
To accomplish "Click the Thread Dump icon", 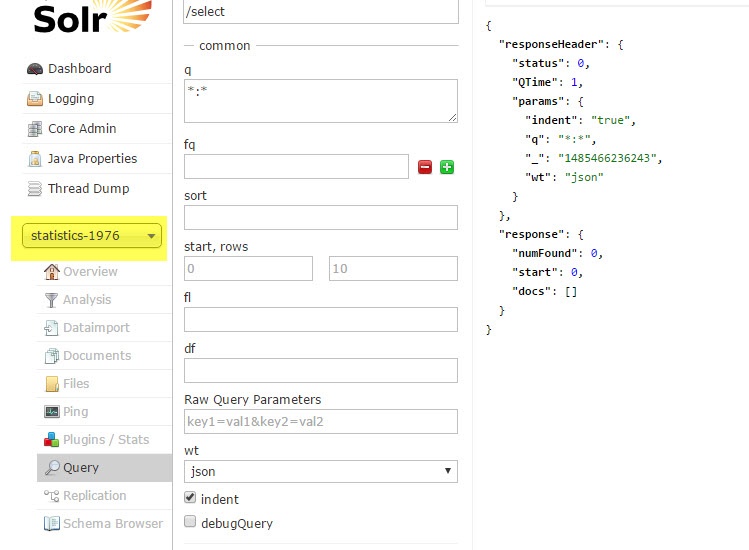I will click(x=35, y=189).
